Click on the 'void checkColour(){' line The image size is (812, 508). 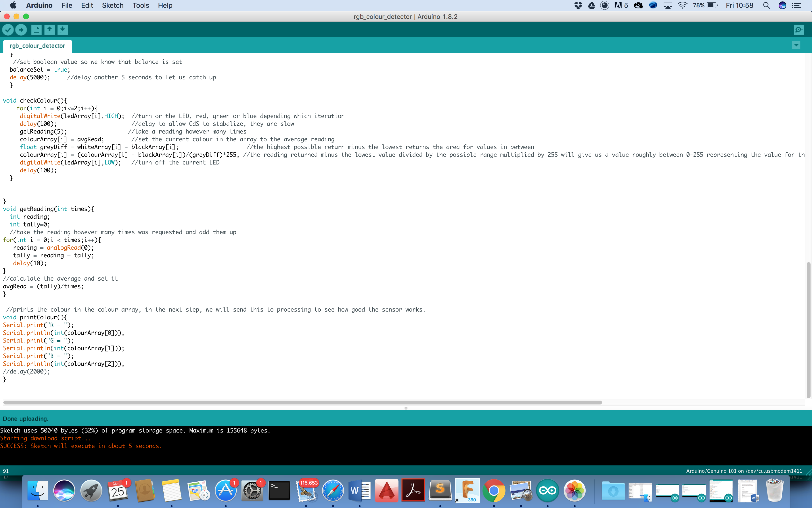(35, 100)
